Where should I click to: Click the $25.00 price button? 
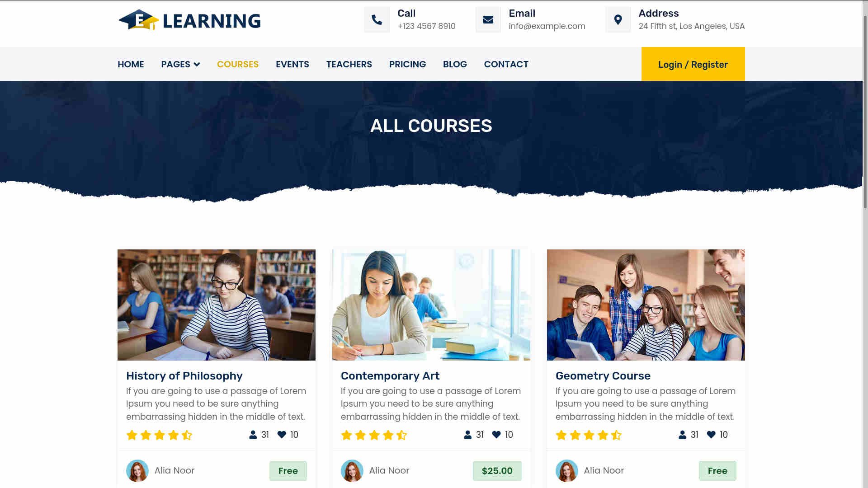[x=497, y=471]
